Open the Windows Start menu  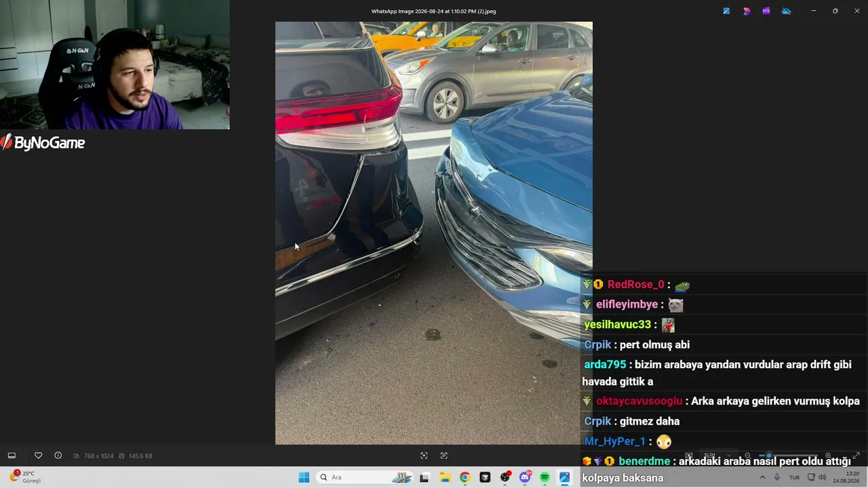pyautogui.click(x=304, y=477)
